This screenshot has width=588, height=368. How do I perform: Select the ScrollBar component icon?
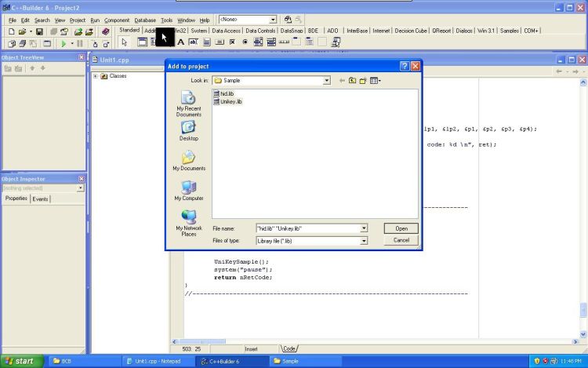(x=284, y=42)
